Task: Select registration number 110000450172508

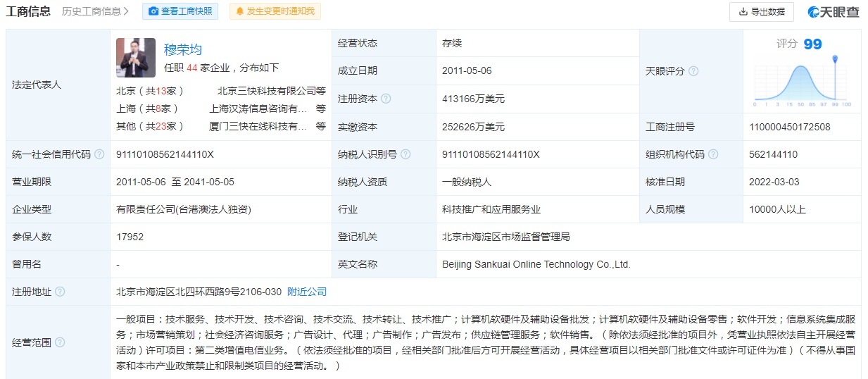Action: (x=790, y=127)
